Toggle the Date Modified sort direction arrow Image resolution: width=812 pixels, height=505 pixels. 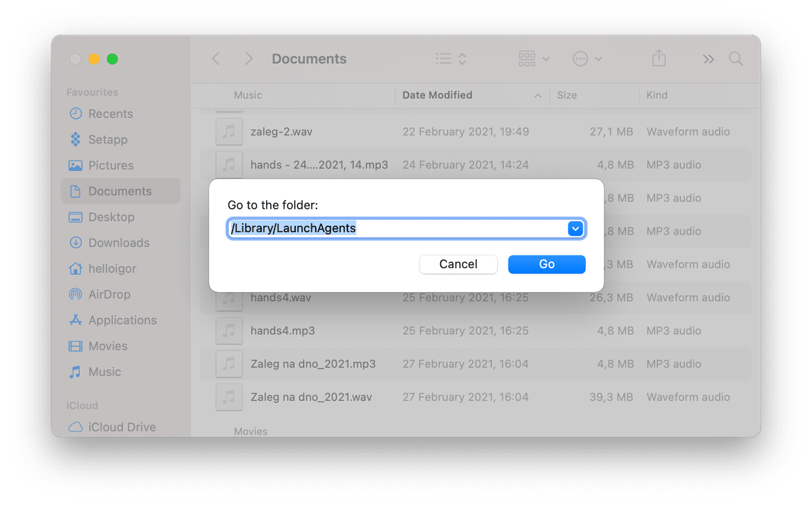537,95
